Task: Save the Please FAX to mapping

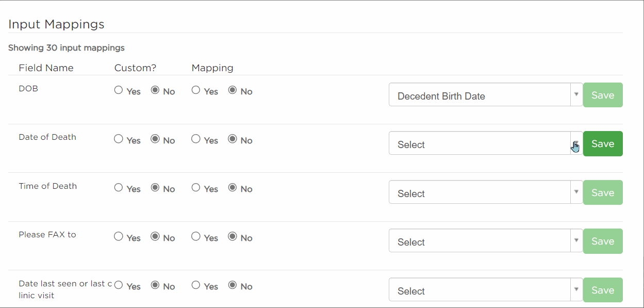Action: (602, 240)
